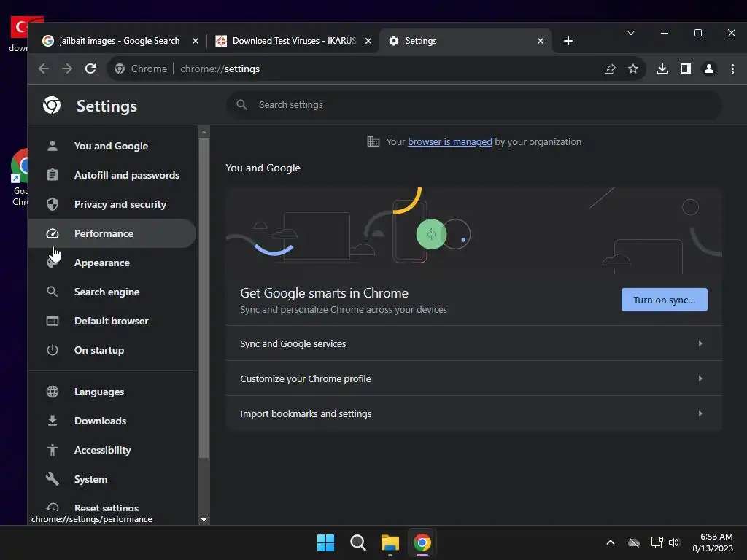Click the OneDrive cloud tray icon
Screen dimensions: 747x560
634,542
